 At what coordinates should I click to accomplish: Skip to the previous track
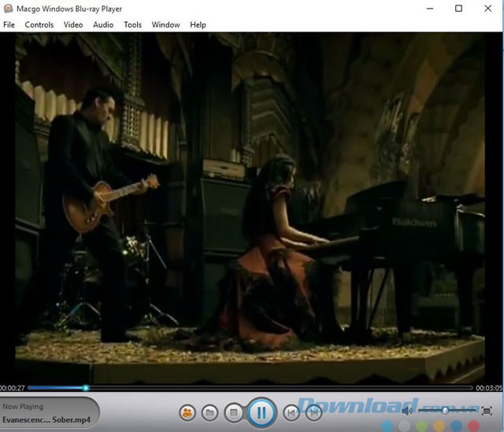pos(291,412)
